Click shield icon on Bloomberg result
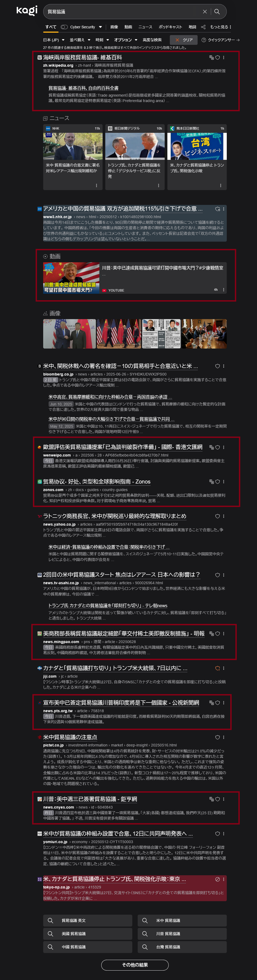 (x=218, y=366)
